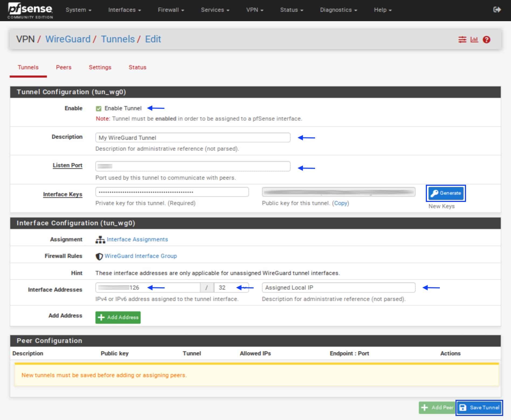Expand the System menu
This screenshot has height=420, width=511.
pos(78,10)
